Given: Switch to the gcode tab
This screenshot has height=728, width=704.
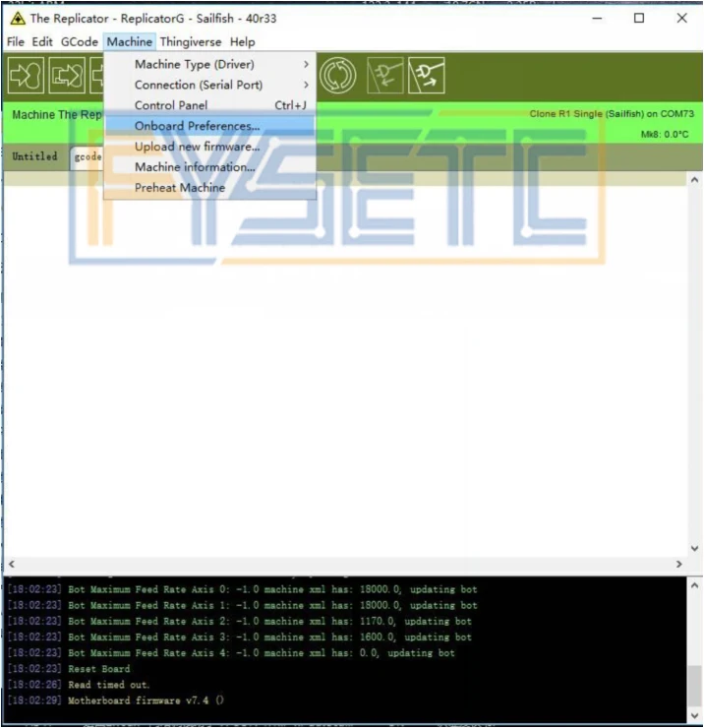Looking at the screenshot, I should click(88, 157).
